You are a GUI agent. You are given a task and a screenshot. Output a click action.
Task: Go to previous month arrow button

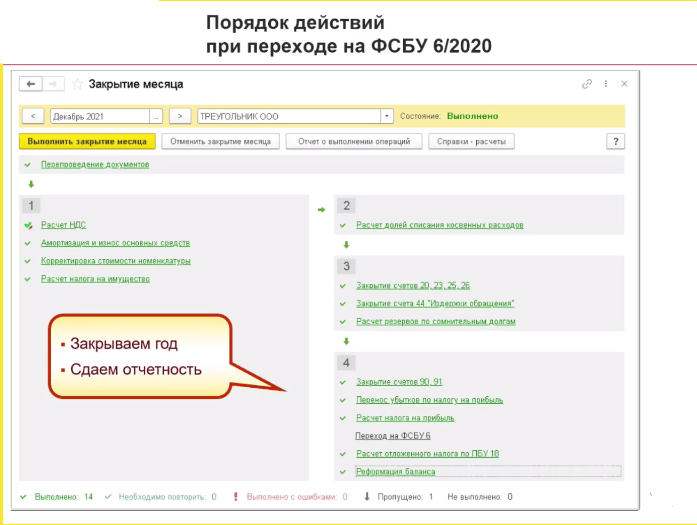(33, 116)
